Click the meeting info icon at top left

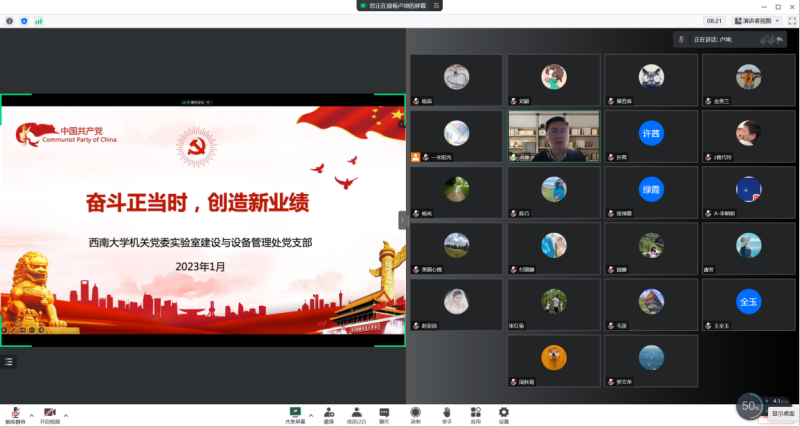pyautogui.click(x=9, y=21)
